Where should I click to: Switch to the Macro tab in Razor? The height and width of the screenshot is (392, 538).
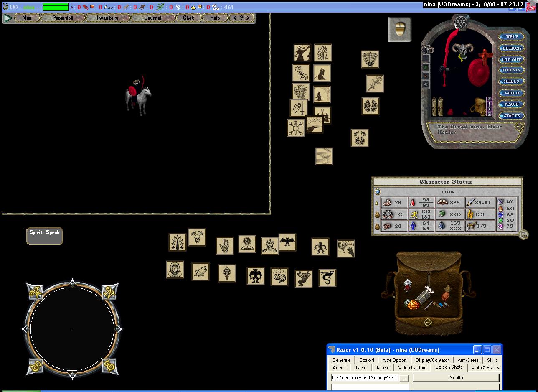point(383,368)
